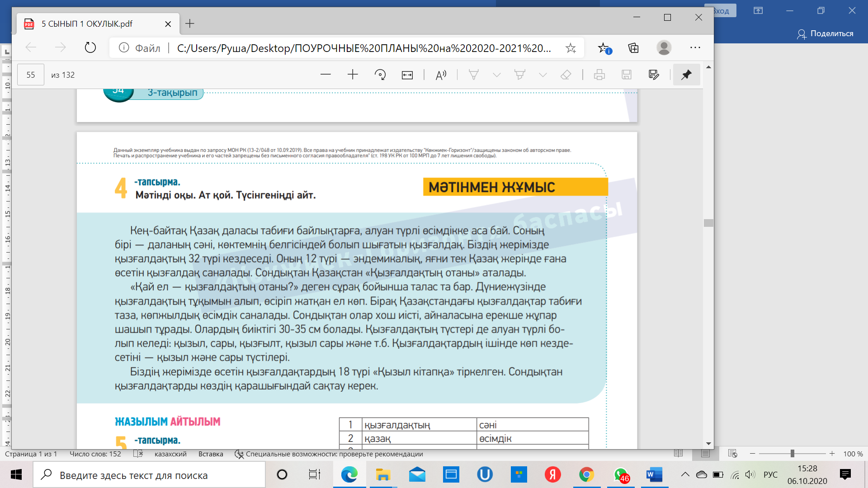
Task: Increase Word zoom with plus
Action: (x=832, y=454)
